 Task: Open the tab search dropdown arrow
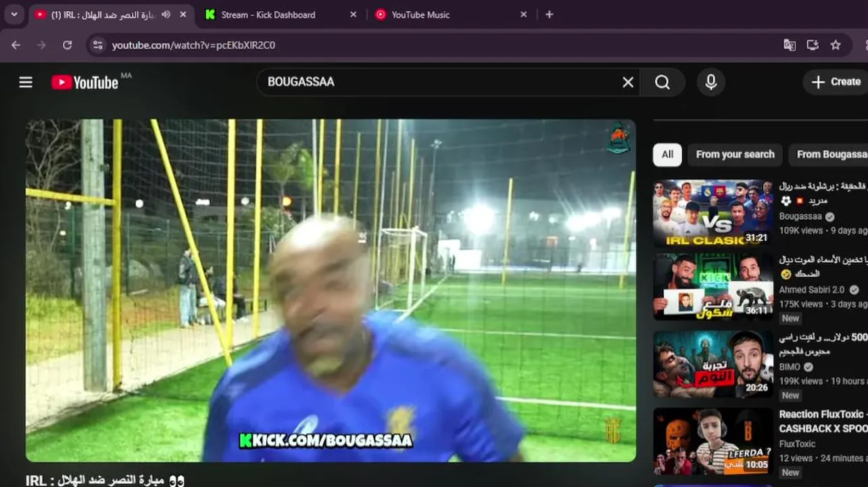pyautogui.click(x=14, y=14)
